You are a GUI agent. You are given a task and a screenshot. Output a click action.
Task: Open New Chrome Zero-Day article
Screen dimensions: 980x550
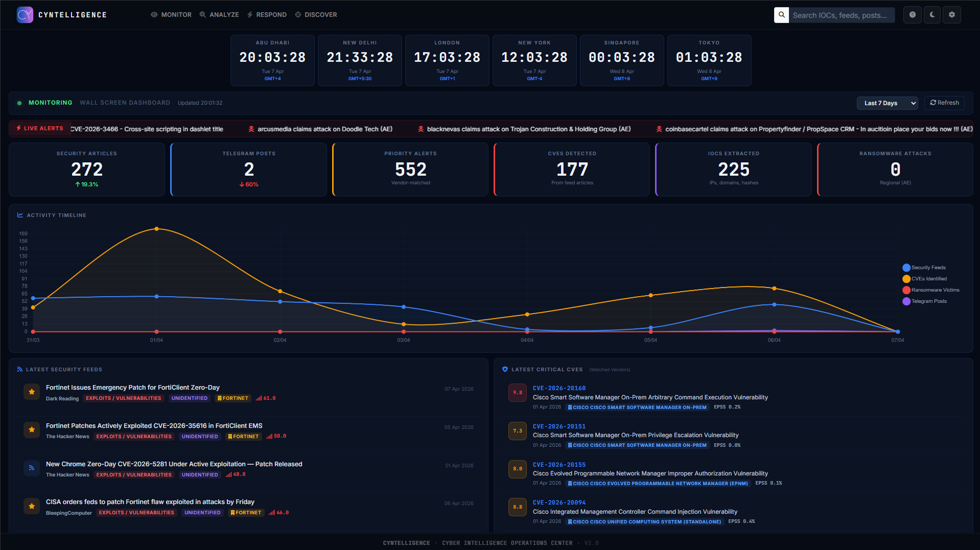point(174,464)
